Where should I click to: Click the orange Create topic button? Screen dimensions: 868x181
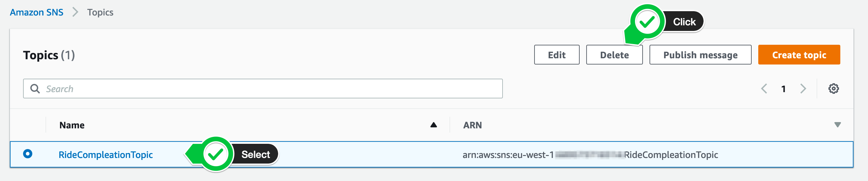[798, 55]
